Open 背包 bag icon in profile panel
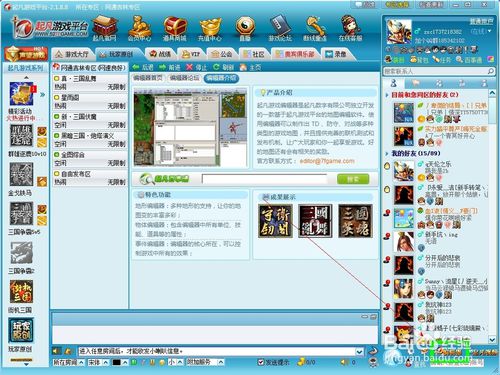 pyautogui.click(x=419, y=60)
